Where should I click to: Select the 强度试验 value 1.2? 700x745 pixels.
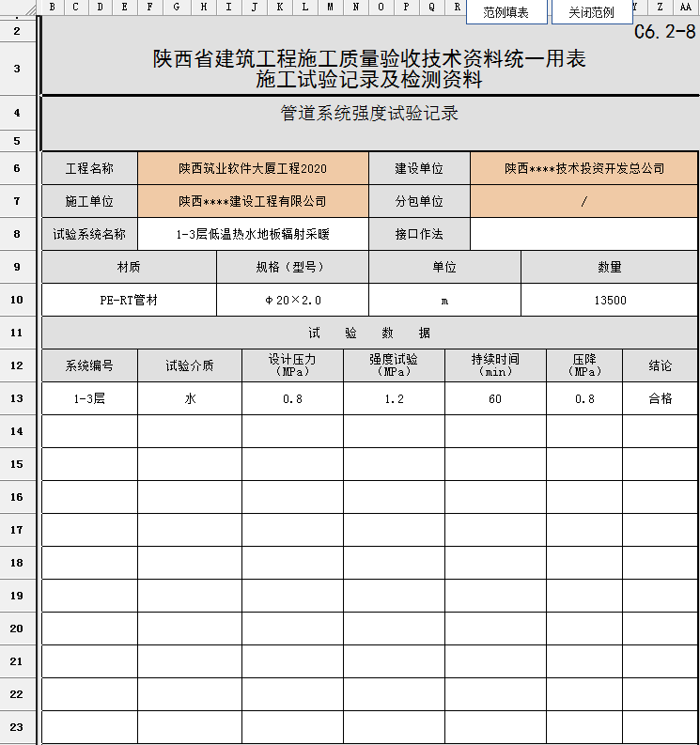click(x=394, y=398)
